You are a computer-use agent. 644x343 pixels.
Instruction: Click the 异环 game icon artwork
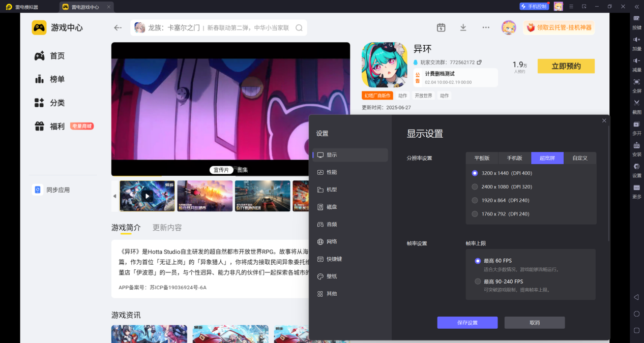[385, 65]
